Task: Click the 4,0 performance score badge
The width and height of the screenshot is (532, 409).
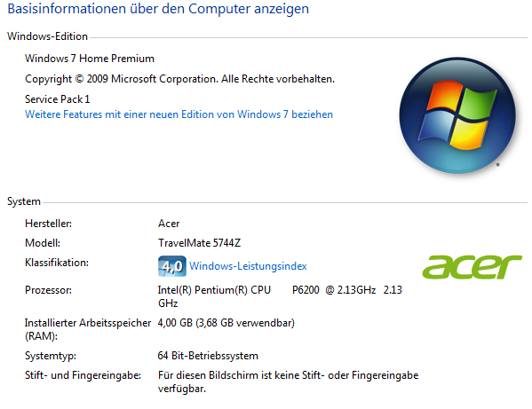Action: (x=172, y=266)
